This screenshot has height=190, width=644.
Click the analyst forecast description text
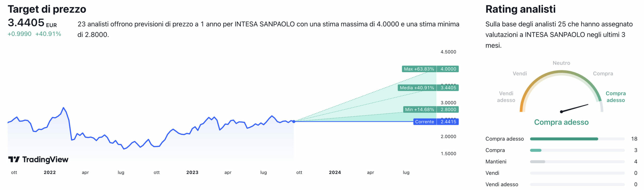(x=268, y=29)
